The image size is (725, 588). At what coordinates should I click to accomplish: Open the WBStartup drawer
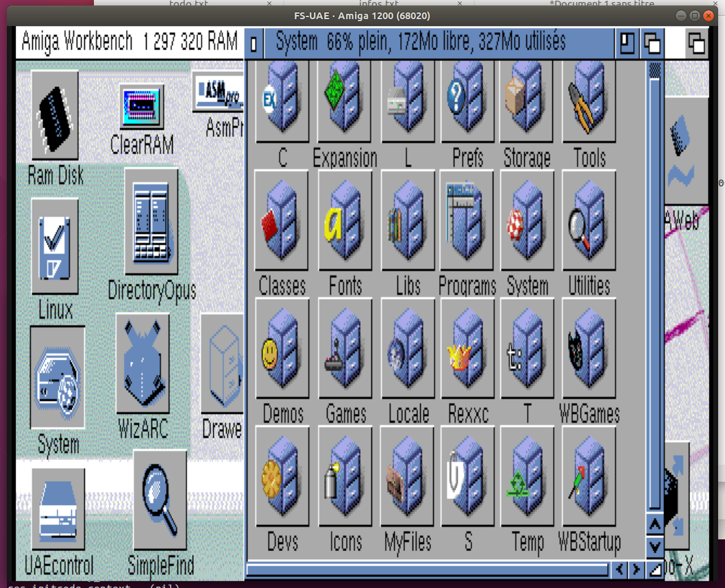click(x=589, y=476)
